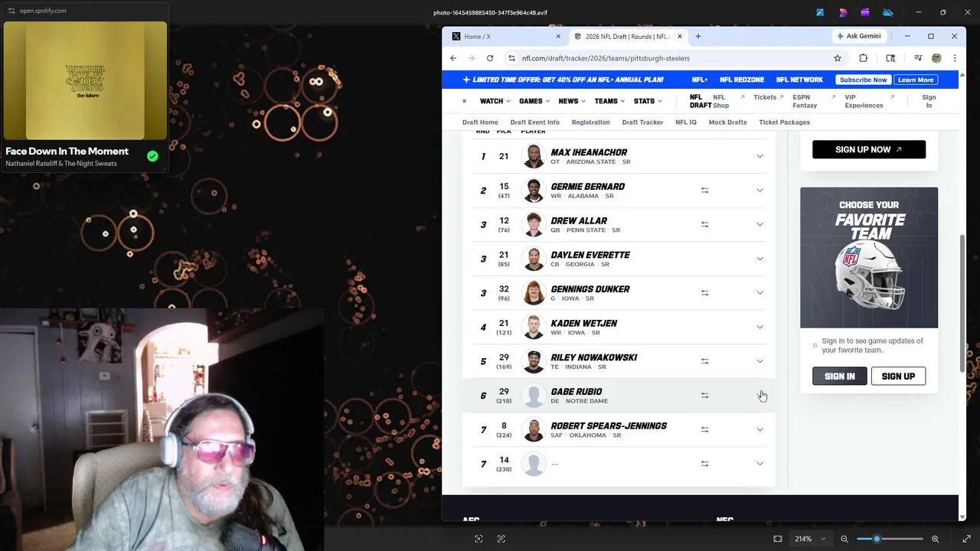This screenshot has width=980, height=551.
Task: Open the Ticket Packages sub-nav item
Action: (x=784, y=122)
